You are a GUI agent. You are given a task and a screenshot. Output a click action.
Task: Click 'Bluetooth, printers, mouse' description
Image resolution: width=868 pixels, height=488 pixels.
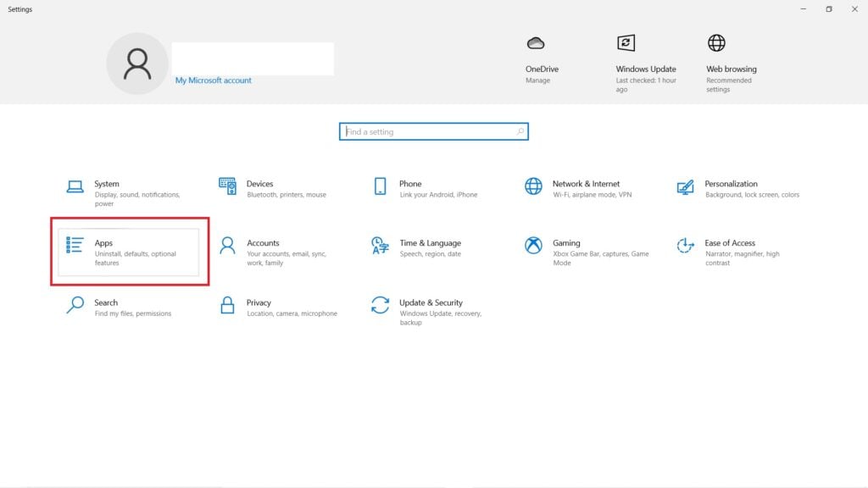(x=287, y=195)
